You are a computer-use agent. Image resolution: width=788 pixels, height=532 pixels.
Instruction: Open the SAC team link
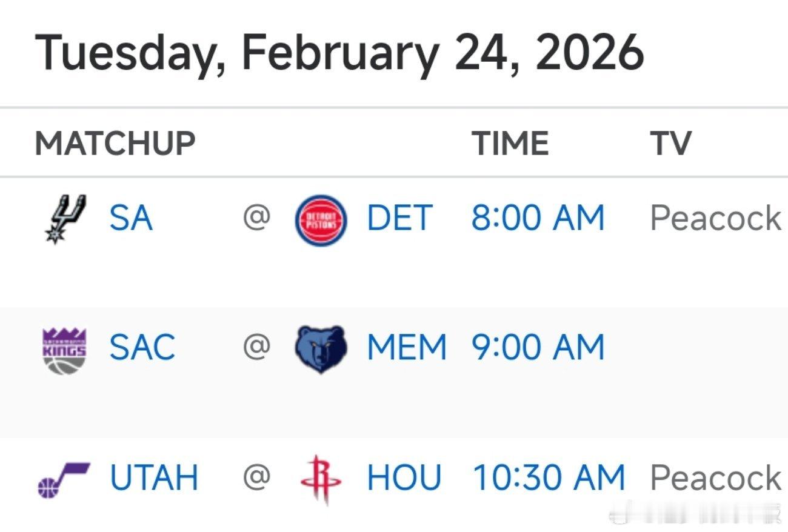(142, 348)
